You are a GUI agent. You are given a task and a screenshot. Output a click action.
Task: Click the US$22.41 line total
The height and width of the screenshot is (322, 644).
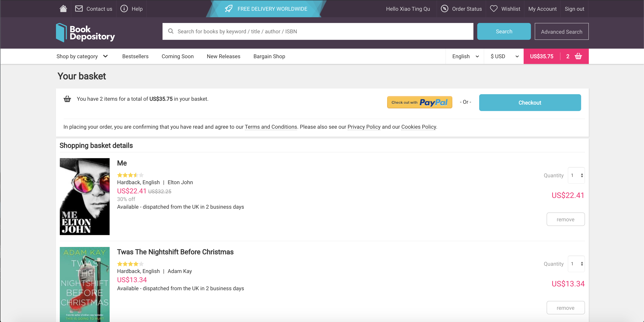click(568, 195)
